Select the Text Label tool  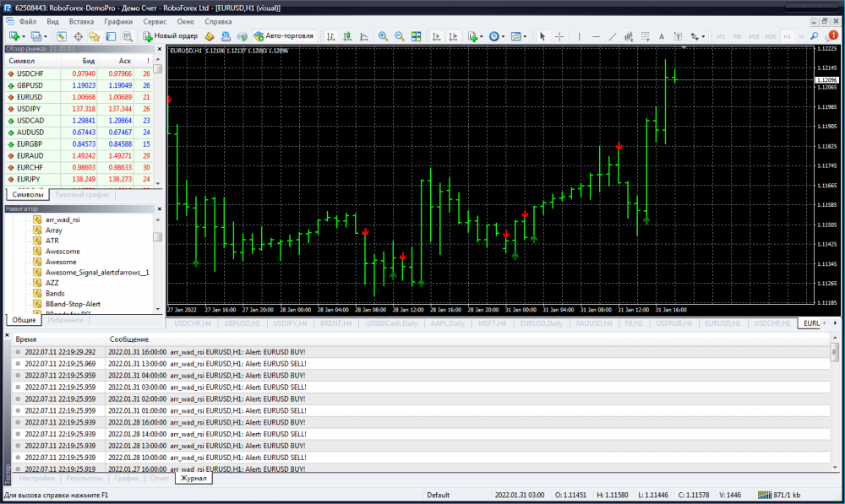tap(678, 36)
